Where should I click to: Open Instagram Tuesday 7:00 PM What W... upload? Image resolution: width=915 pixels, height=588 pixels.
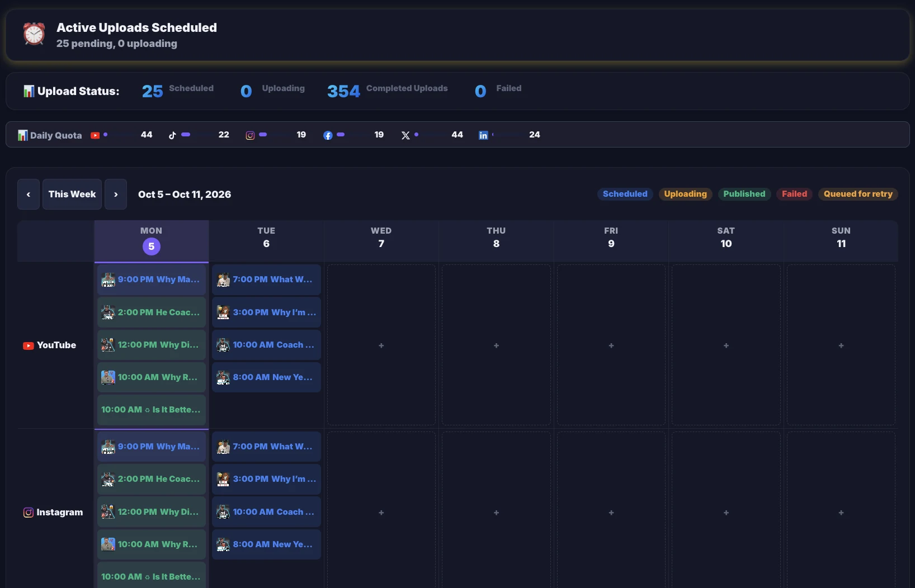[266, 447]
